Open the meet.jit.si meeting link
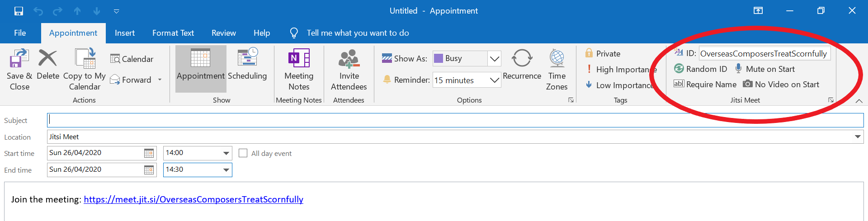Screen dimensions: 868x221 tap(193, 199)
